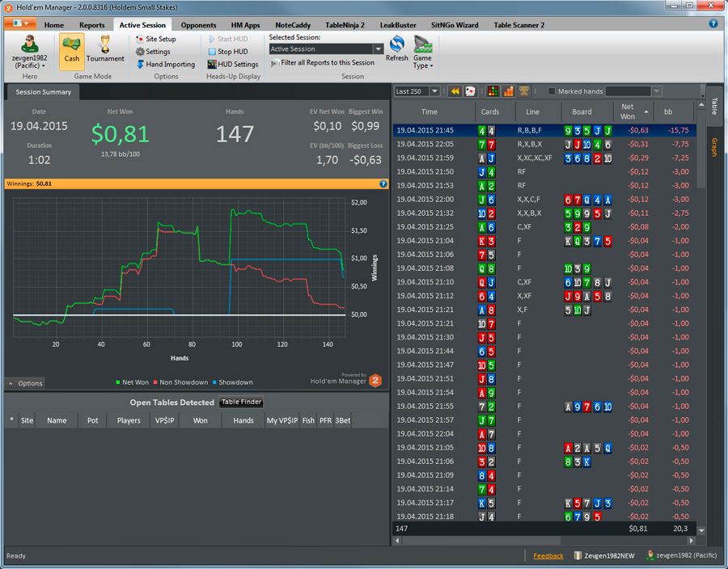This screenshot has width=728, height=569.
Task: Sort open tables by Players column
Action: tap(129, 420)
